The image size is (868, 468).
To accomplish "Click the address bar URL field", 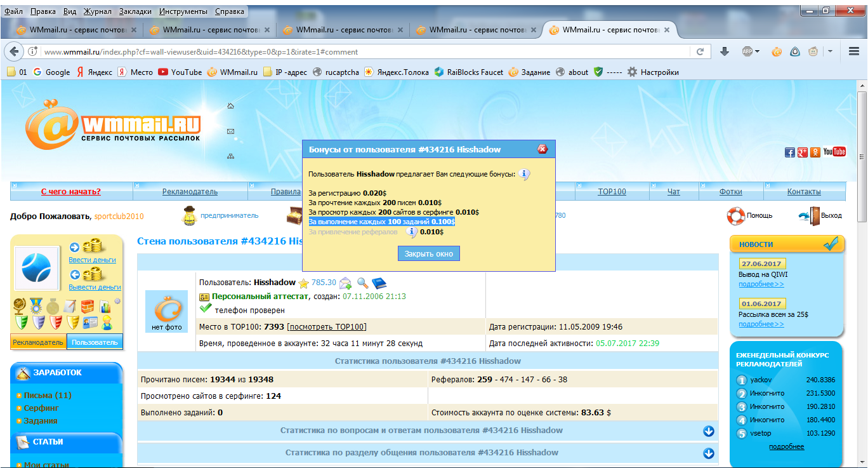I will tap(365, 52).
